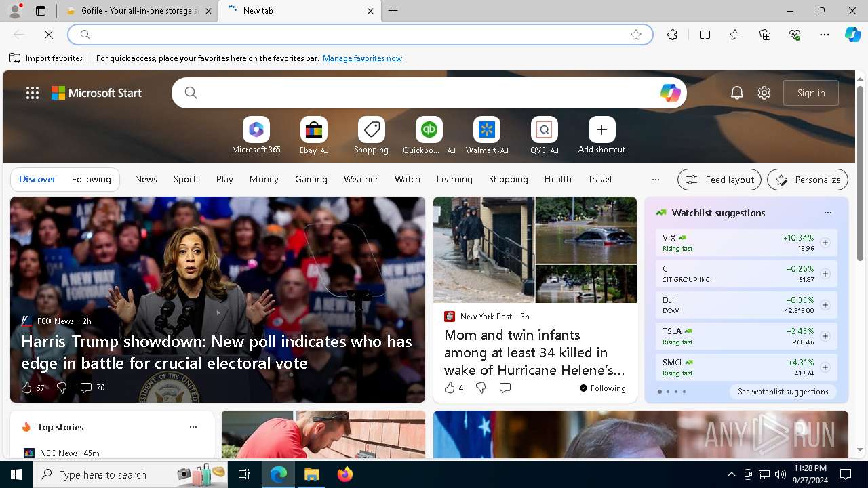Open the Collections toolbar icon
The image size is (868, 488).
point(765,35)
